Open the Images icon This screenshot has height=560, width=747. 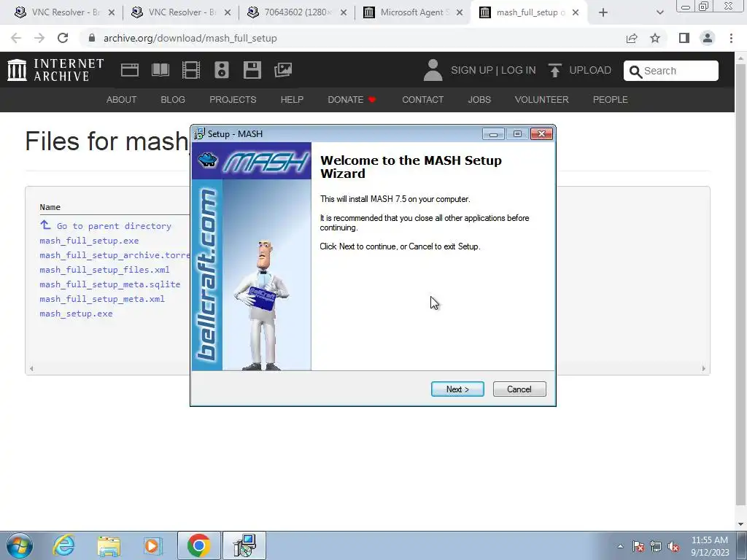(x=283, y=70)
